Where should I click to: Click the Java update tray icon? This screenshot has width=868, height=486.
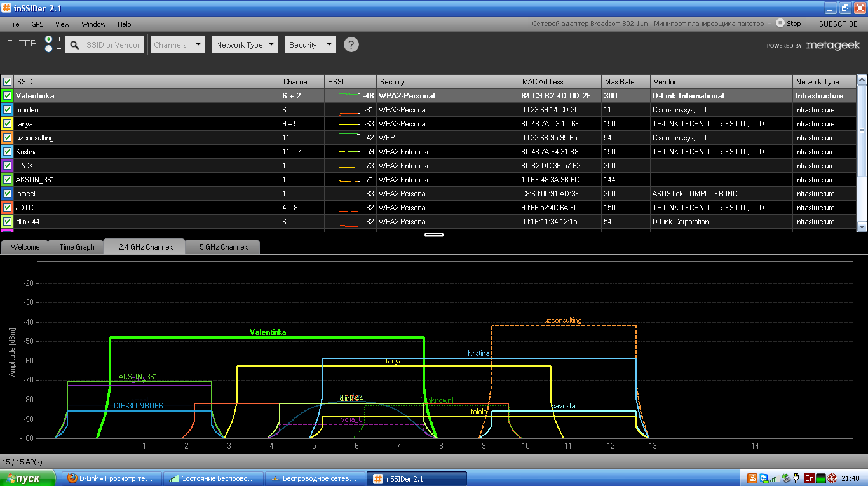[x=752, y=478]
